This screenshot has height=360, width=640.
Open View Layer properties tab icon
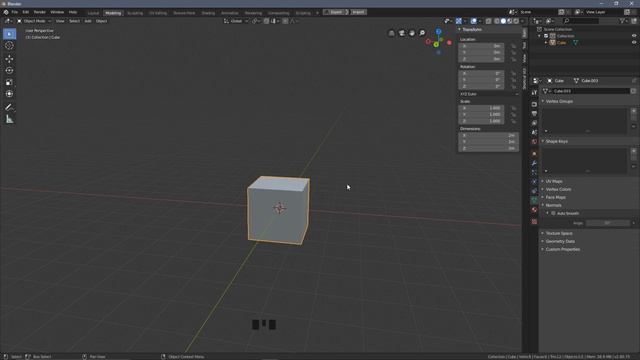coord(534,123)
